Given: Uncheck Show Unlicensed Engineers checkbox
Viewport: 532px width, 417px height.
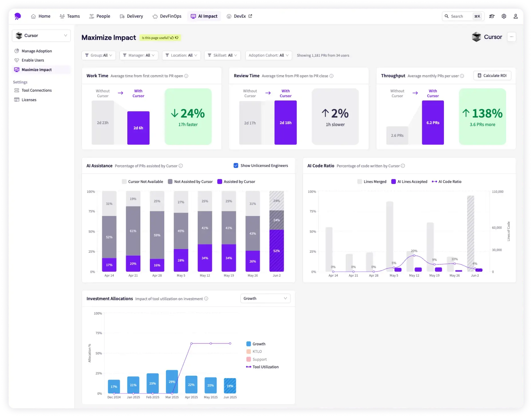Looking at the screenshot, I should (x=236, y=165).
